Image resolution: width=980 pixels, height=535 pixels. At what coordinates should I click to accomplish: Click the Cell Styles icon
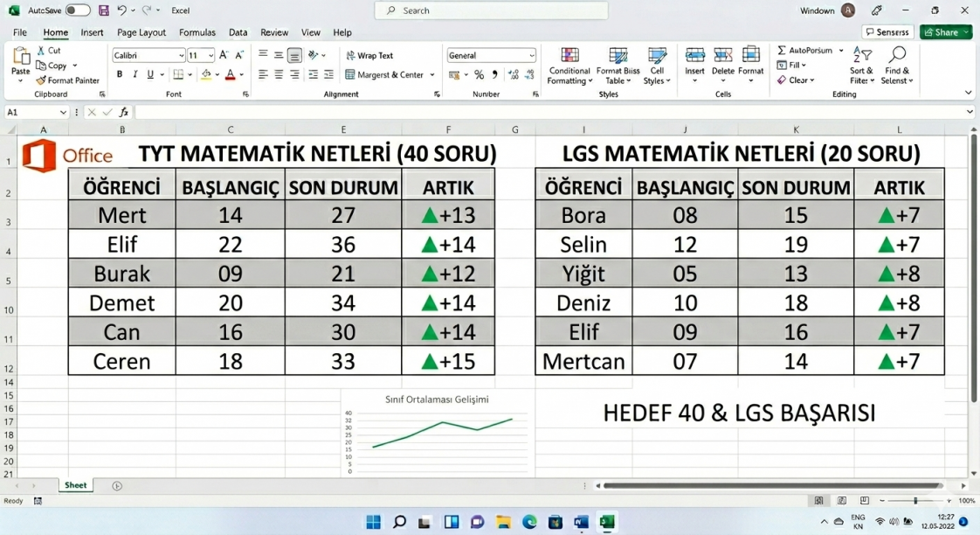coord(657,57)
